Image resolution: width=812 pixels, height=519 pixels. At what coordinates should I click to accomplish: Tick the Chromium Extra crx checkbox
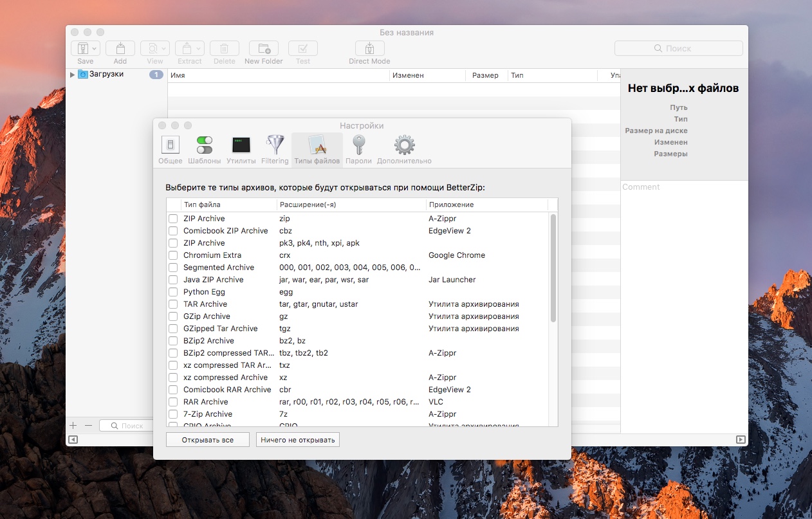tap(173, 255)
